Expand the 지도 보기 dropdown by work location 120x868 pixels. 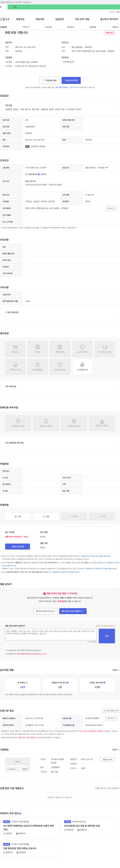coord(111,208)
